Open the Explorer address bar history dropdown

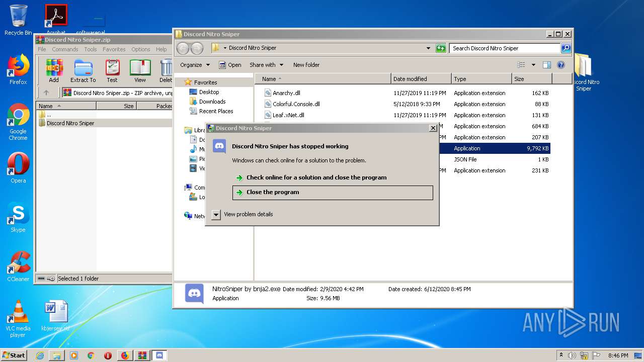click(x=428, y=48)
